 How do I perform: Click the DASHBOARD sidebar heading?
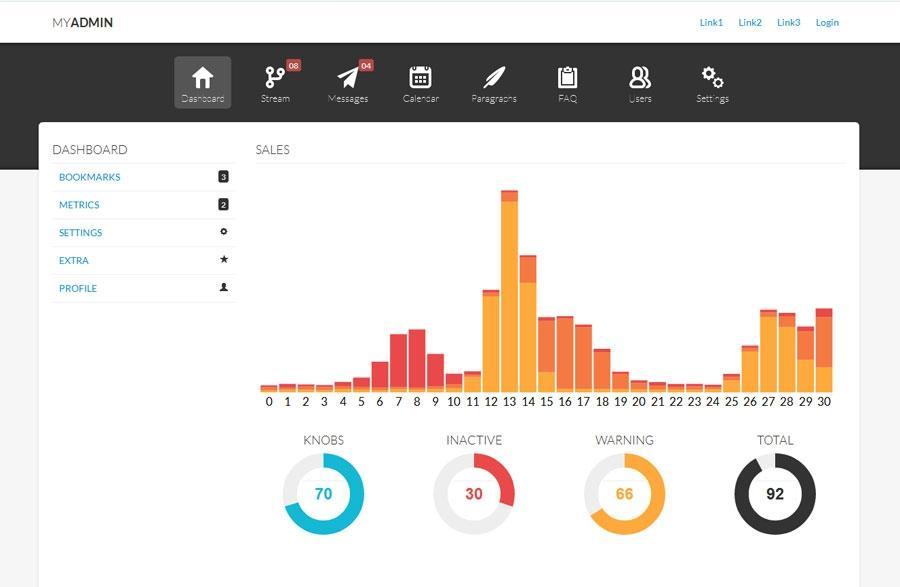click(90, 150)
